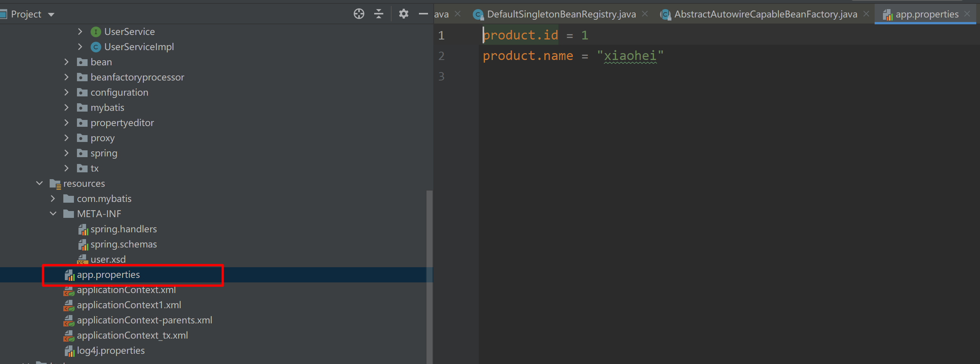The width and height of the screenshot is (980, 364).
Task: Click the applicationContext_tx.xml Spring config icon
Action: pyautogui.click(x=69, y=336)
